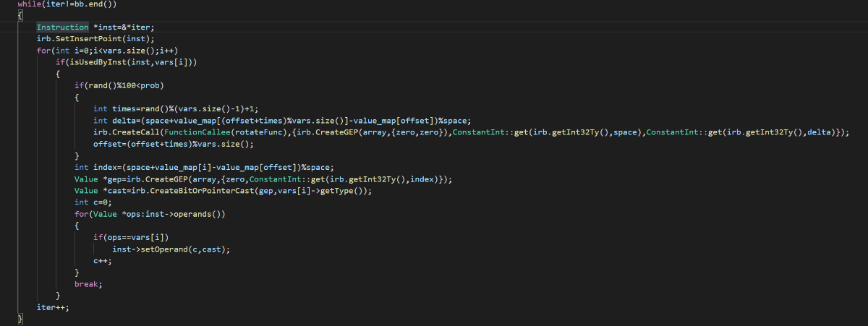Screen dimensions: 868x326
Task: Click the int c=0 declaration
Action: (x=91, y=202)
